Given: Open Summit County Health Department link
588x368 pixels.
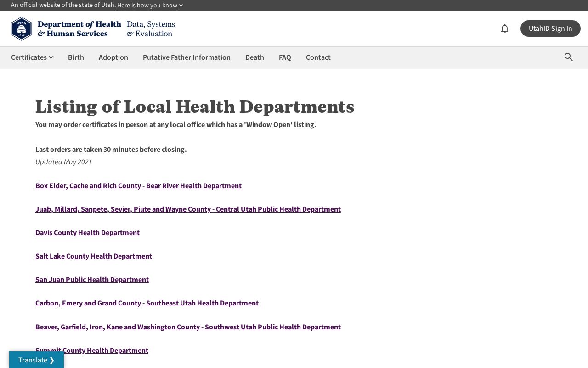Looking at the screenshot, I should pyautogui.click(x=92, y=350).
